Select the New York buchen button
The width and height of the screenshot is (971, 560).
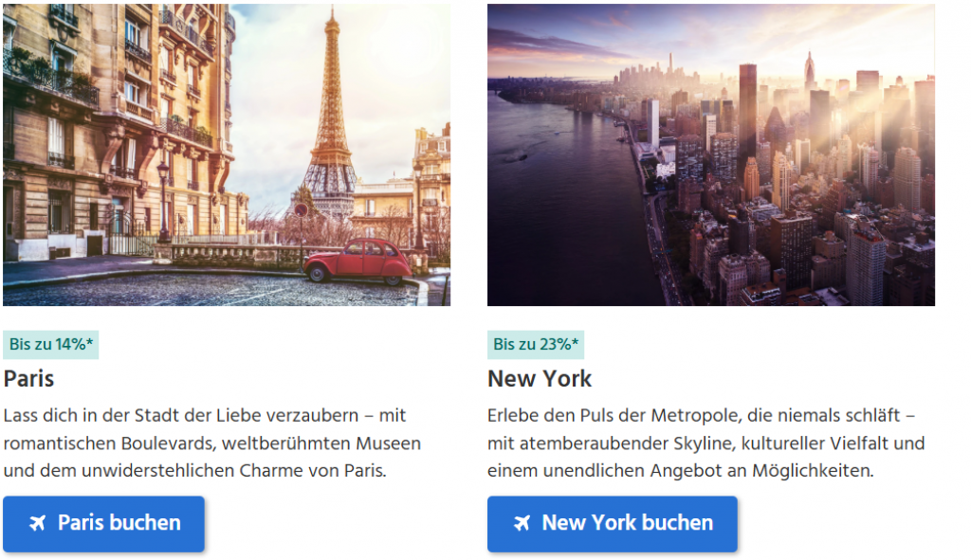pyautogui.click(x=612, y=523)
